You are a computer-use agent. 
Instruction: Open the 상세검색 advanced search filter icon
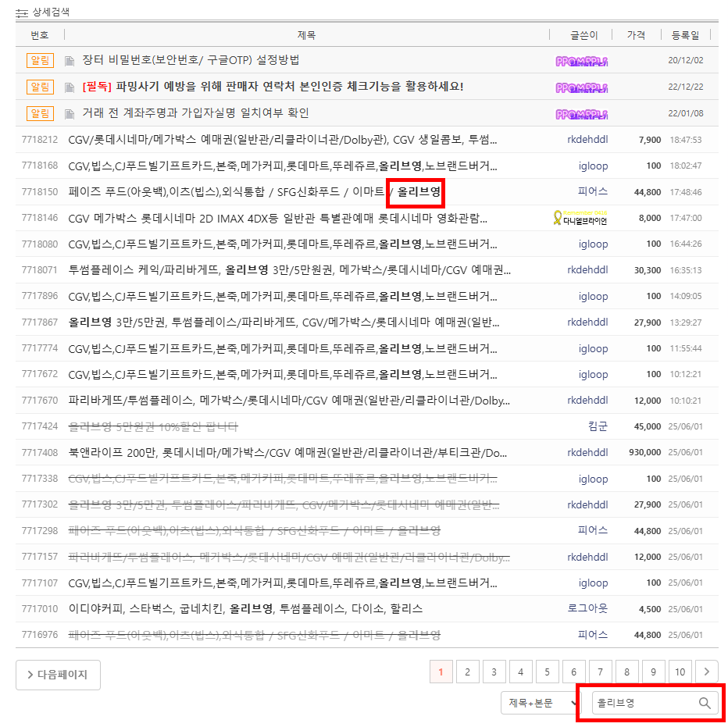[22, 13]
